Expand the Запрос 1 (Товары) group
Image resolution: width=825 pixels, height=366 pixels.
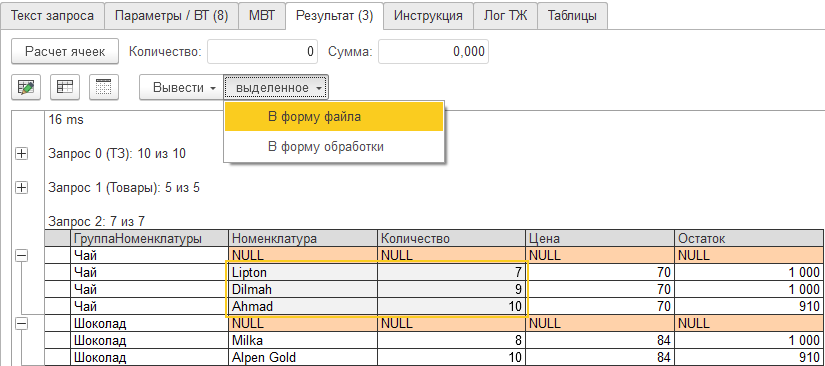coord(22,187)
